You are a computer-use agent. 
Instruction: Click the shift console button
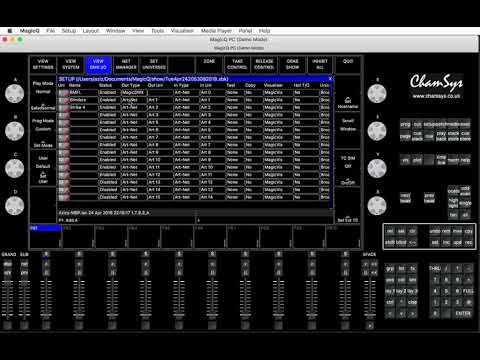pos(390,242)
